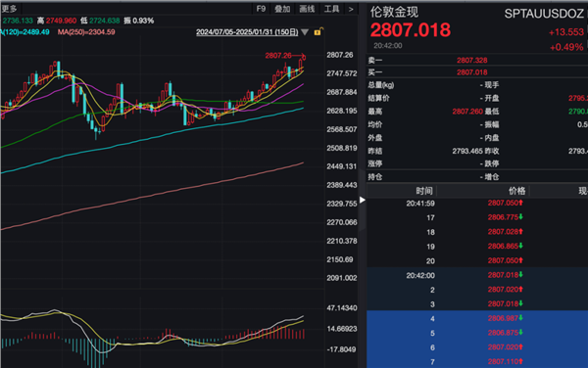The height and width of the screenshot is (368, 588).
Task: Click the 价格 column header
Action: (516, 191)
